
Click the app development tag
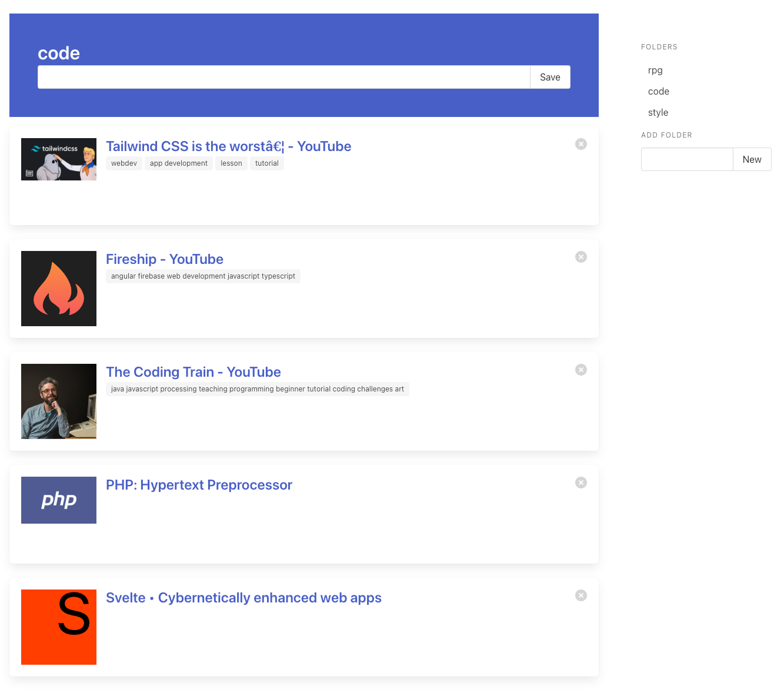coord(179,163)
